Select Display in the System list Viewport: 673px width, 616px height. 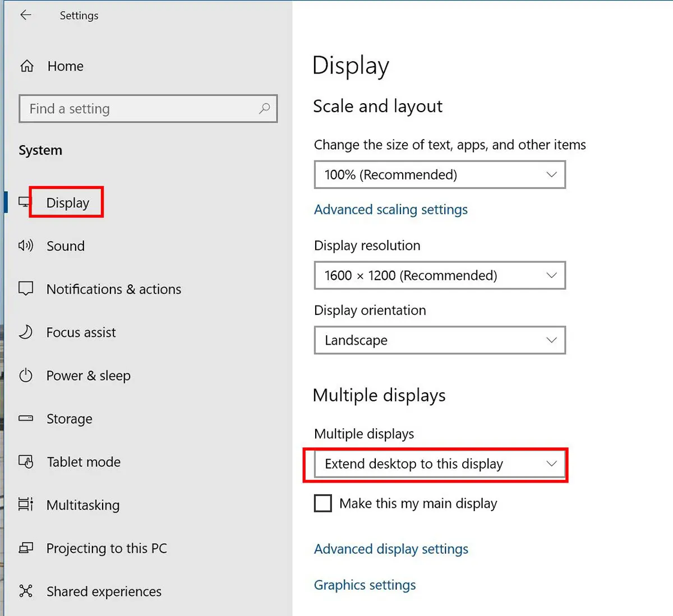68,202
